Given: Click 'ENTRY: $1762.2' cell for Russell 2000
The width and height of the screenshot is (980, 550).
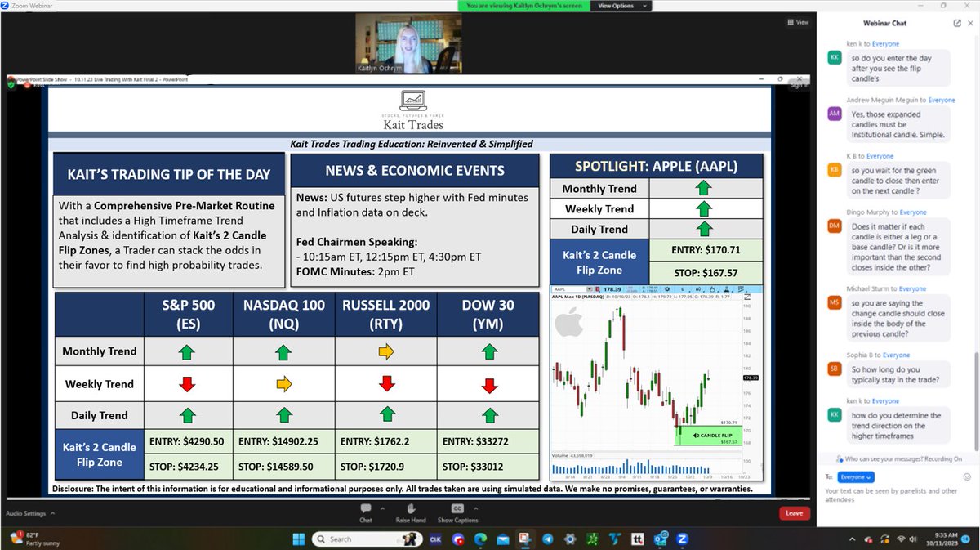Looking at the screenshot, I should (385, 441).
